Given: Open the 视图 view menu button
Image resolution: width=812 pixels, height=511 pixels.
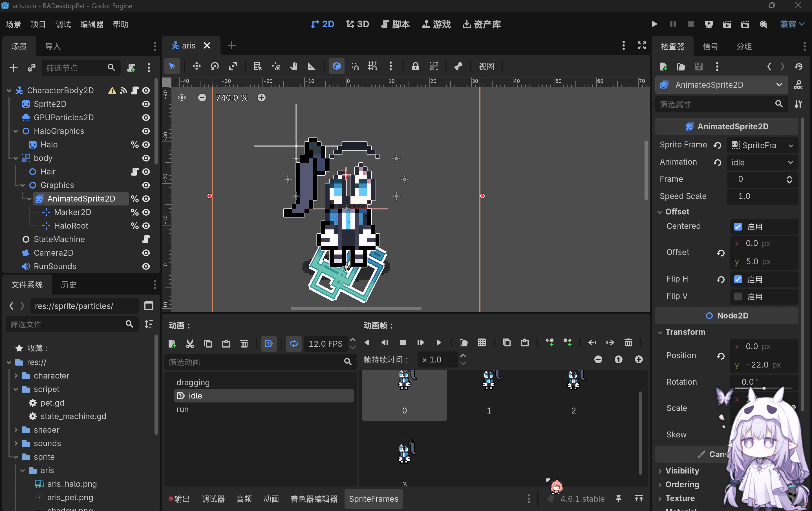Looking at the screenshot, I should (x=486, y=67).
